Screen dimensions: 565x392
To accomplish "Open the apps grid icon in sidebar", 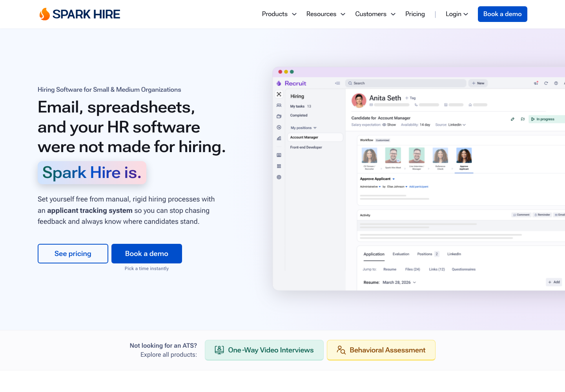I will click(279, 166).
